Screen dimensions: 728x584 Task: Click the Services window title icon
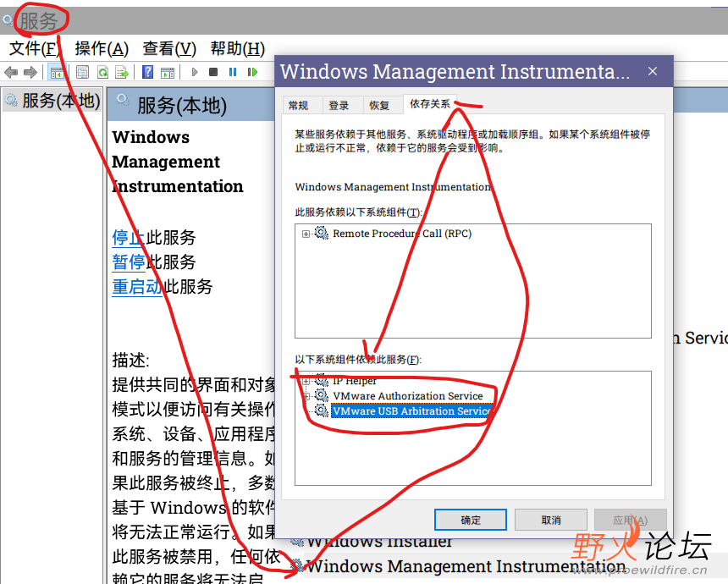pos(8,20)
